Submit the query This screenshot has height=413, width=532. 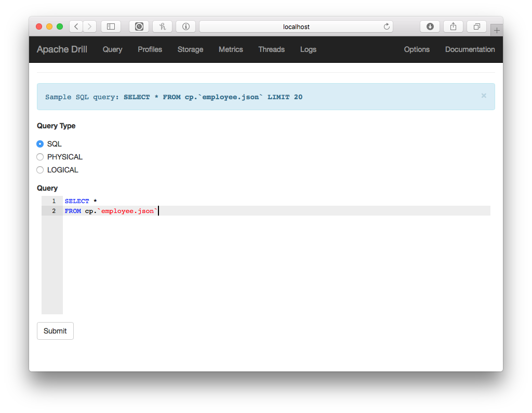click(55, 331)
